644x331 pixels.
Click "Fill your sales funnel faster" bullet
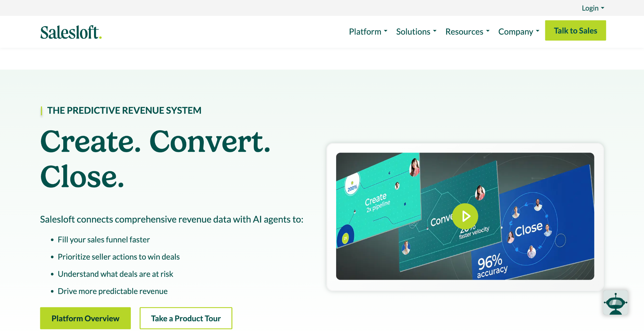click(x=104, y=240)
